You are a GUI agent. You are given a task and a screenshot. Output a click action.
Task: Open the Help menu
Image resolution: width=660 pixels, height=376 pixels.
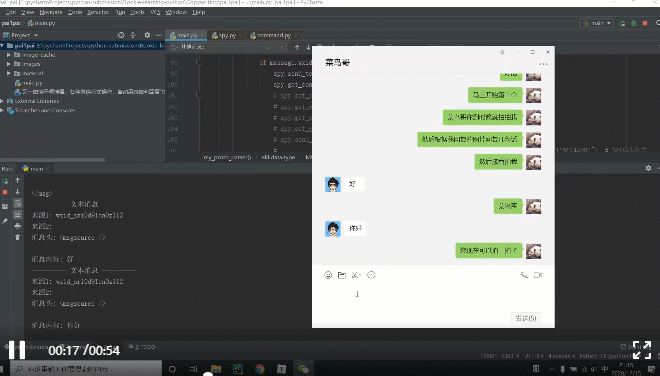(199, 12)
